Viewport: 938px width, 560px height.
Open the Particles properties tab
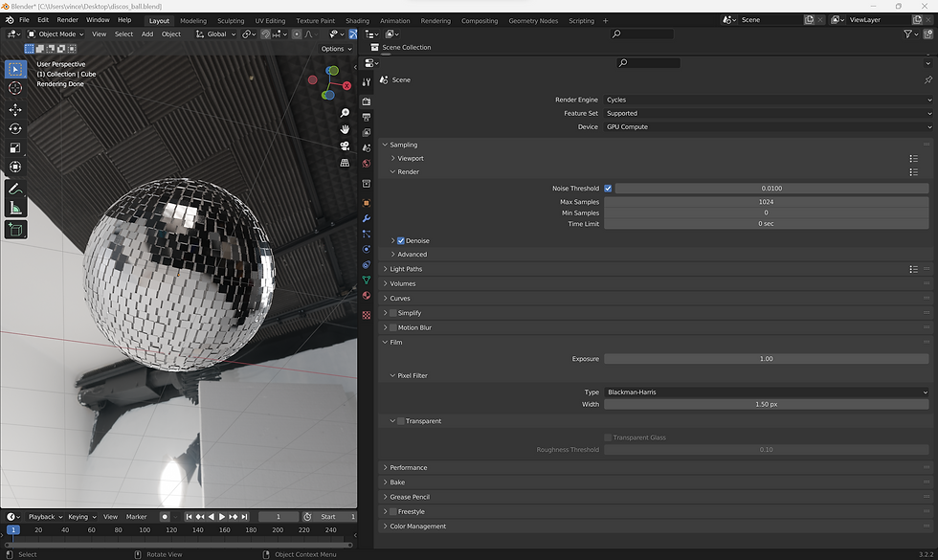point(367,234)
